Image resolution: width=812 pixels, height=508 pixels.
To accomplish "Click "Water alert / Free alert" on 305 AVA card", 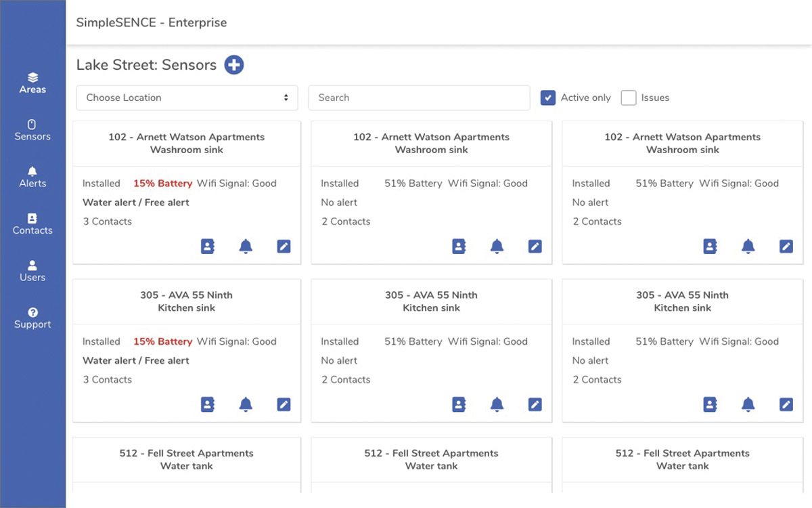I will point(136,361).
